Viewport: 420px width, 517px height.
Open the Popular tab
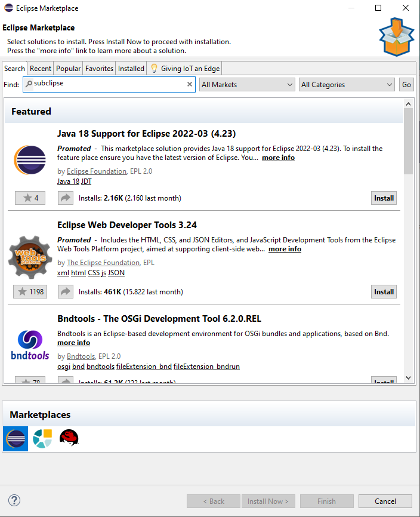tap(68, 68)
